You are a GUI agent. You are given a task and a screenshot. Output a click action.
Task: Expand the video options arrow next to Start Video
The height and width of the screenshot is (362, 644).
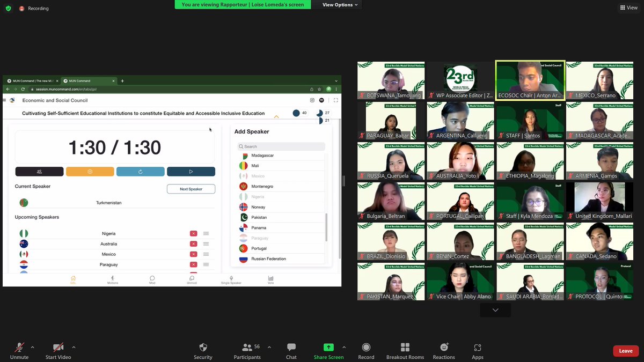tap(74, 347)
